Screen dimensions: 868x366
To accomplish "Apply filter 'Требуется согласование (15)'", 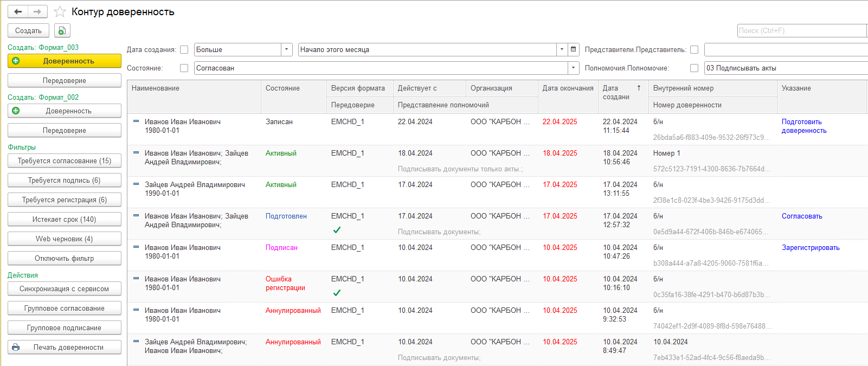I will [65, 160].
